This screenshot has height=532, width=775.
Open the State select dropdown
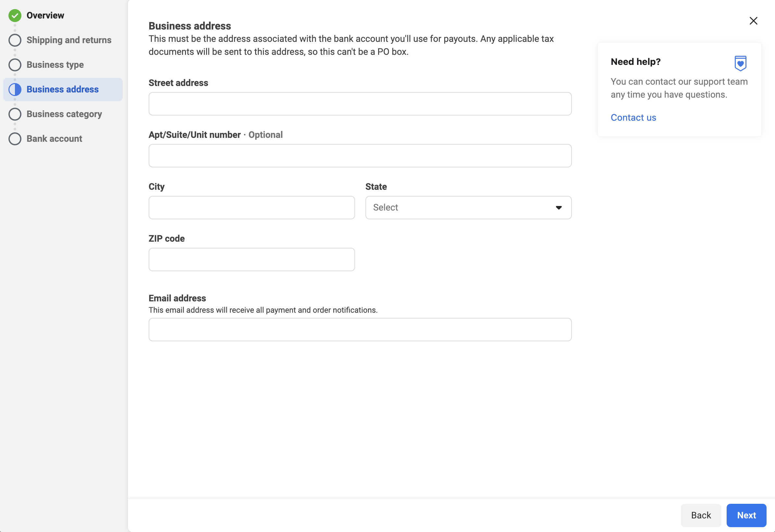pos(469,208)
